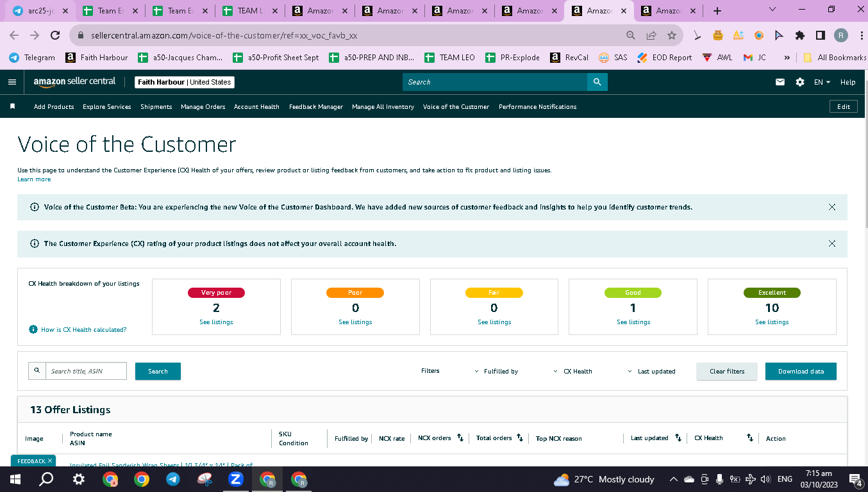The image size is (868, 492).
Task: Click the Search title, ASIN input field
Action: (86, 371)
